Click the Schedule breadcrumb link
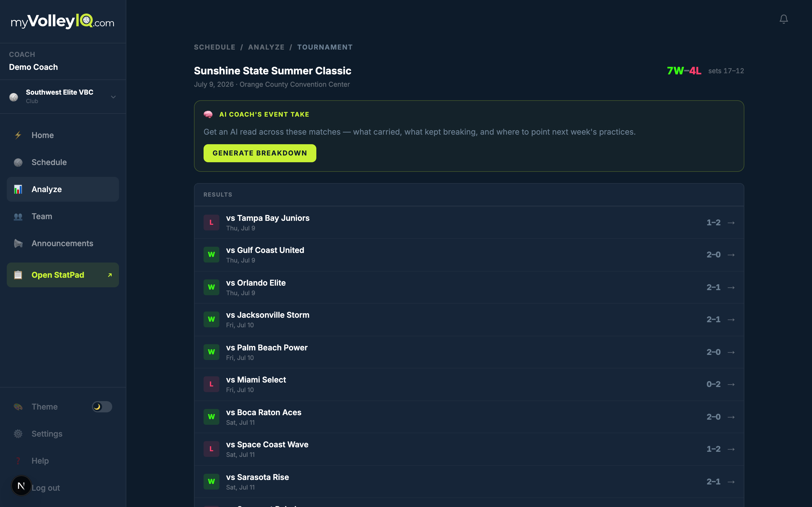The height and width of the screenshot is (507, 812). (x=215, y=47)
